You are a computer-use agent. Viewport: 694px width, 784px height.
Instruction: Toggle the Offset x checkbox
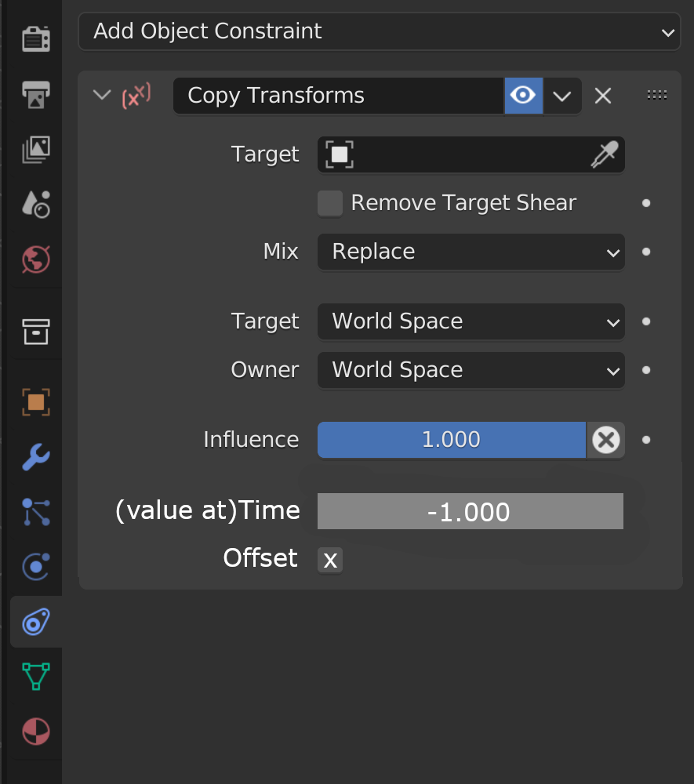coord(330,560)
